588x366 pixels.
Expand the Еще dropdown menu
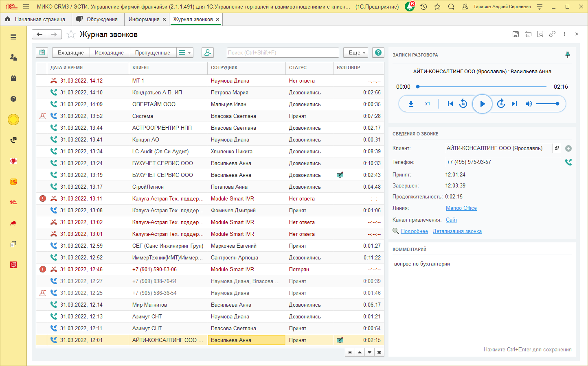coord(355,53)
